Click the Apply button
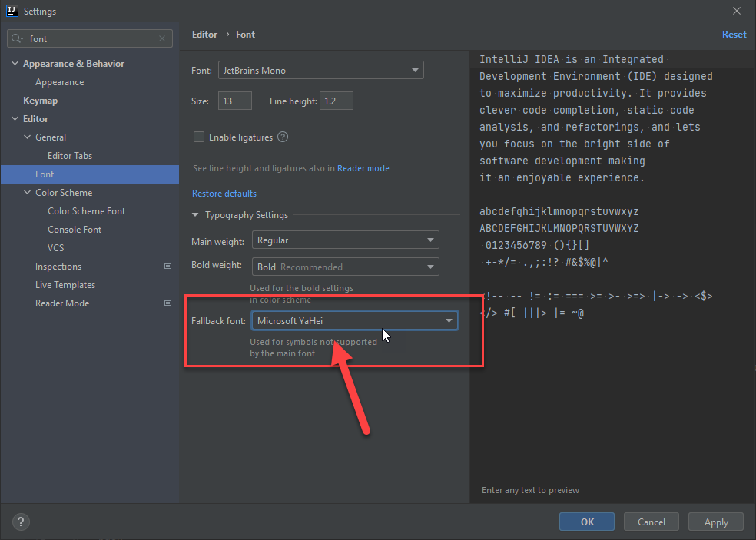Screen dimensions: 756x540 tap(716, 522)
